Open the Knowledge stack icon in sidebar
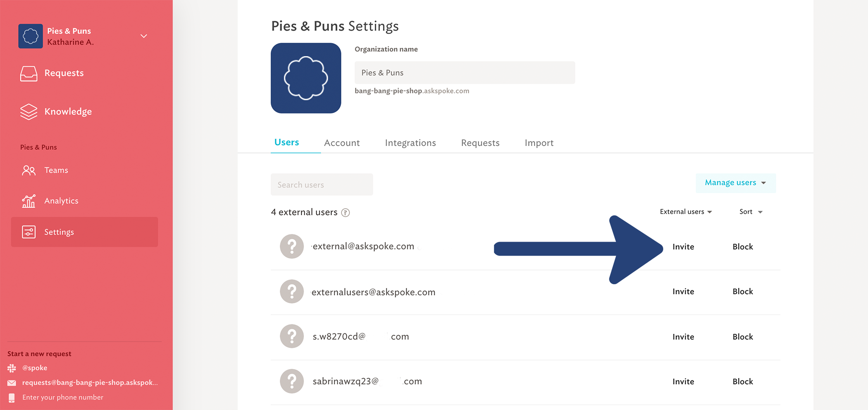 pos(29,112)
